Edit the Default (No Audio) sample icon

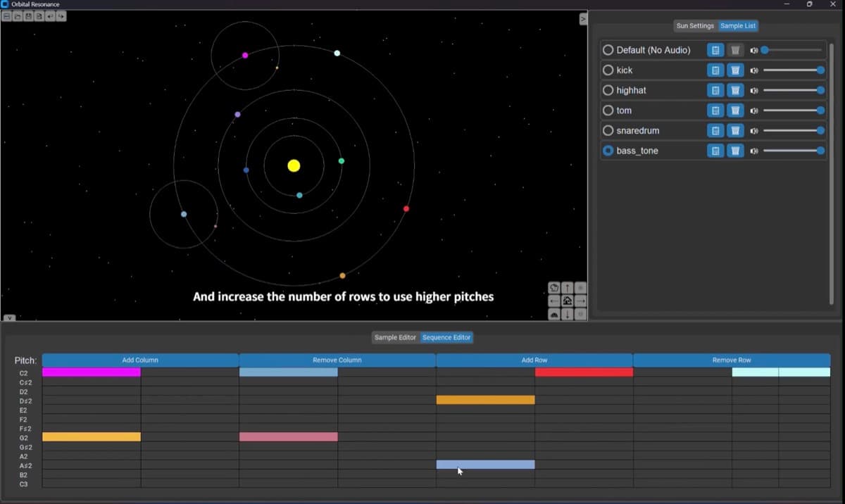click(x=715, y=50)
